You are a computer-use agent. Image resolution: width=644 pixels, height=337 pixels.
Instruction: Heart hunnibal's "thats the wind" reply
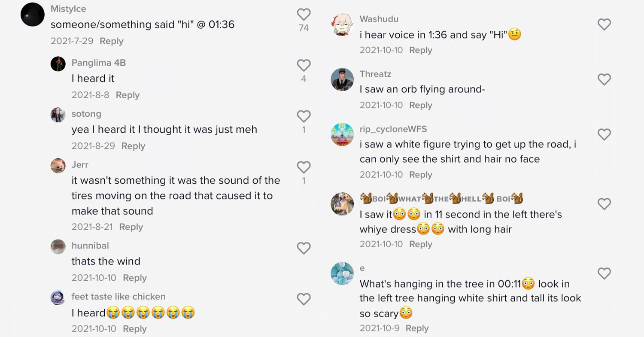coord(304,248)
